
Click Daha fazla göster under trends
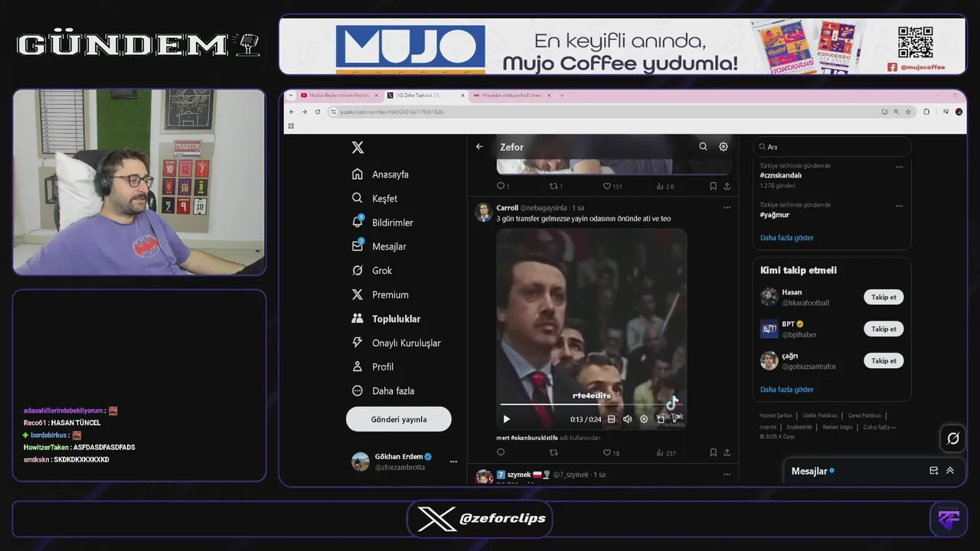coord(786,238)
